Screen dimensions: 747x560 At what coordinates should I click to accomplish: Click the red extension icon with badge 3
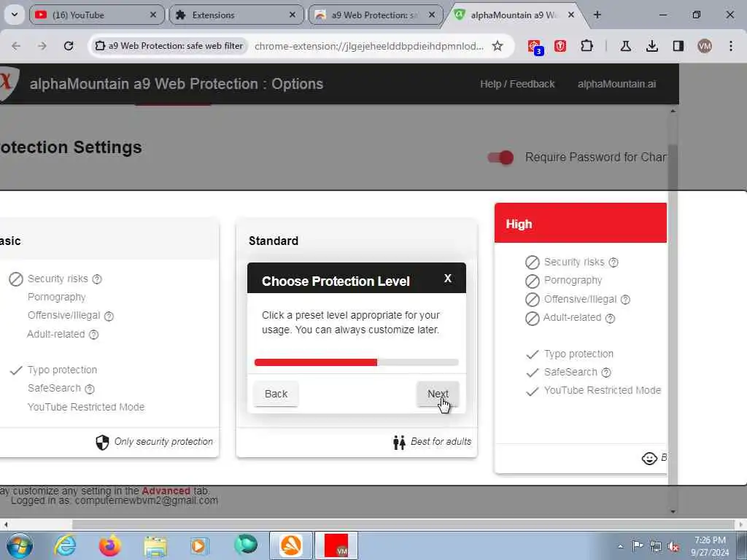click(535, 47)
